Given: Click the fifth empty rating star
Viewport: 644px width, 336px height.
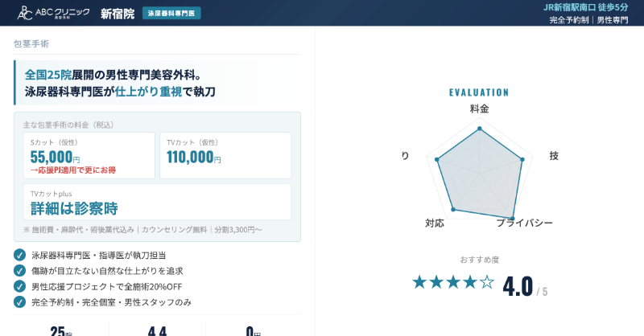Looking at the screenshot, I should pos(487,282).
